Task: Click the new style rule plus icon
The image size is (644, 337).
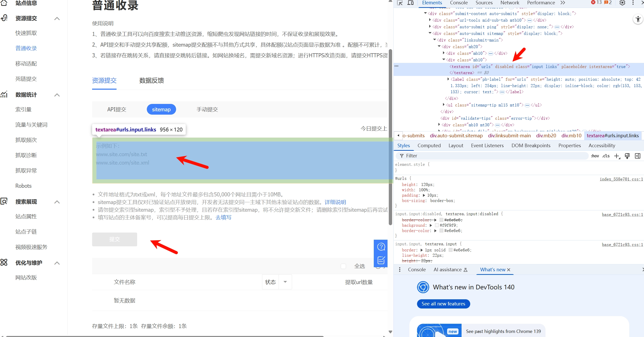Action: [617, 156]
